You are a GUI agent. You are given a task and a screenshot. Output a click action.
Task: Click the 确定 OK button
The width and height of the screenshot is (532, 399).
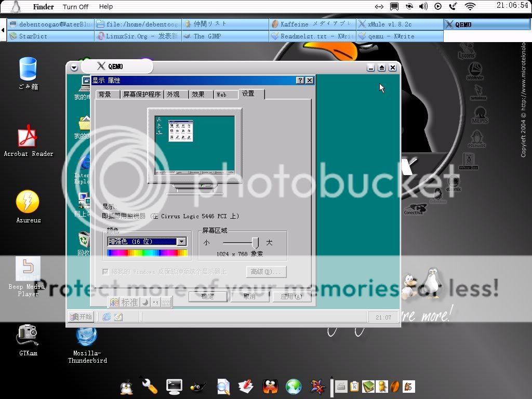tap(208, 296)
